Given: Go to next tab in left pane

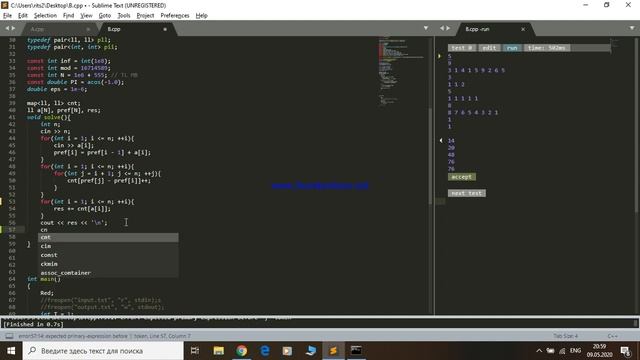Looking at the screenshot, I should pos(13,28).
